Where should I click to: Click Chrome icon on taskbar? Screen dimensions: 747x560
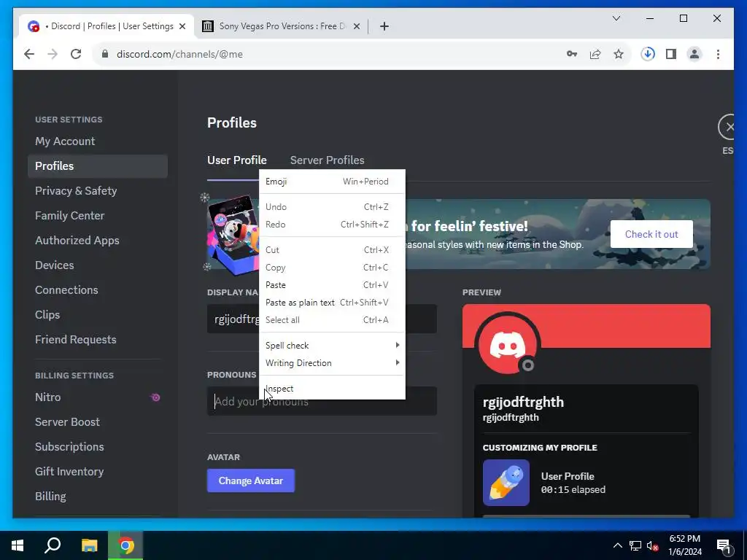125,545
